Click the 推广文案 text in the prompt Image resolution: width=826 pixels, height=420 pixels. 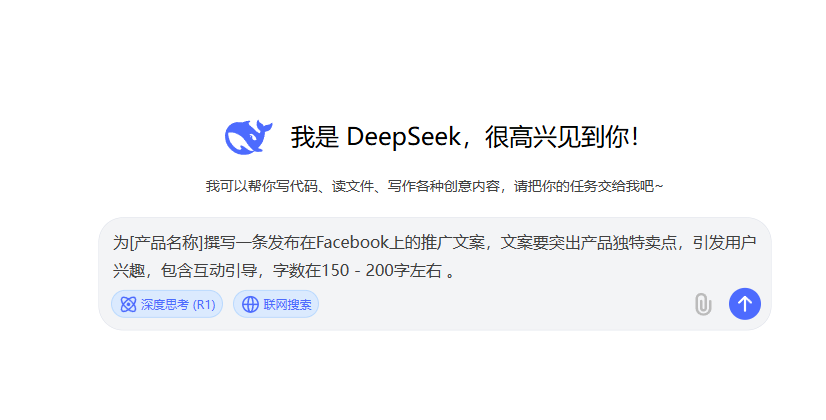452,242
